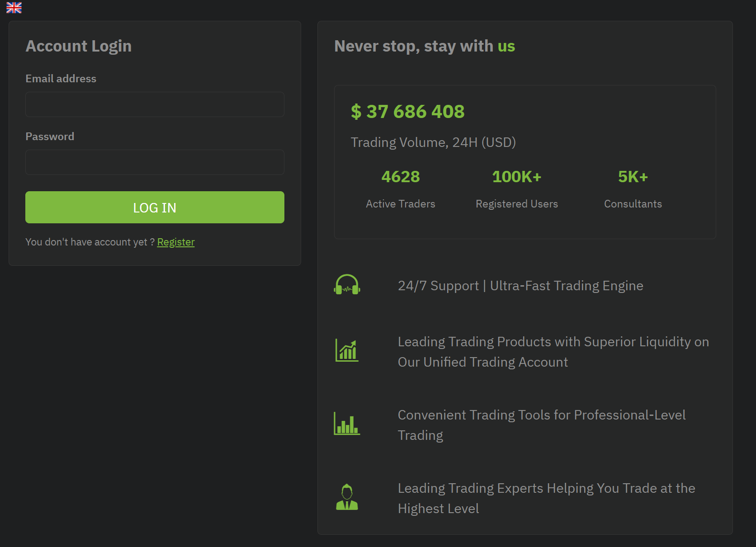Open the Register link
This screenshot has width=756, height=547.
click(176, 242)
